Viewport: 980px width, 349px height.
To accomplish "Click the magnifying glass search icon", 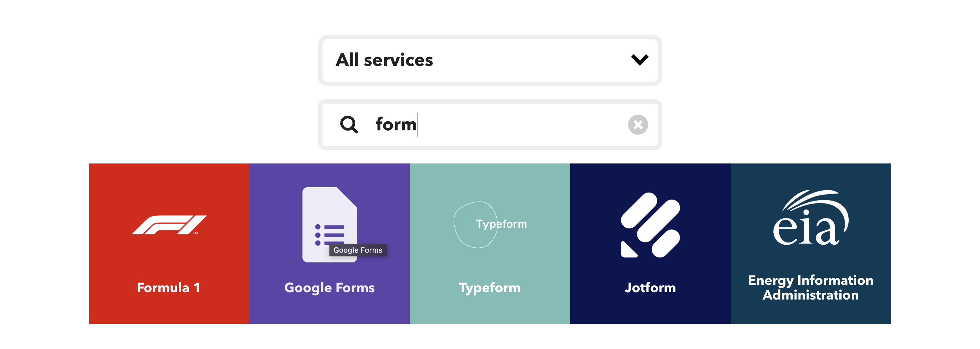I will tap(349, 124).
